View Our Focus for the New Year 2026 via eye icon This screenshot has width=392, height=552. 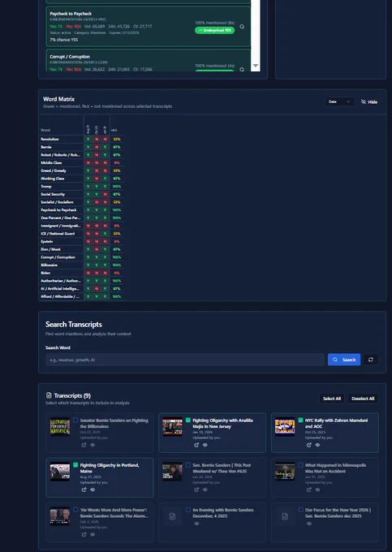(x=309, y=524)
